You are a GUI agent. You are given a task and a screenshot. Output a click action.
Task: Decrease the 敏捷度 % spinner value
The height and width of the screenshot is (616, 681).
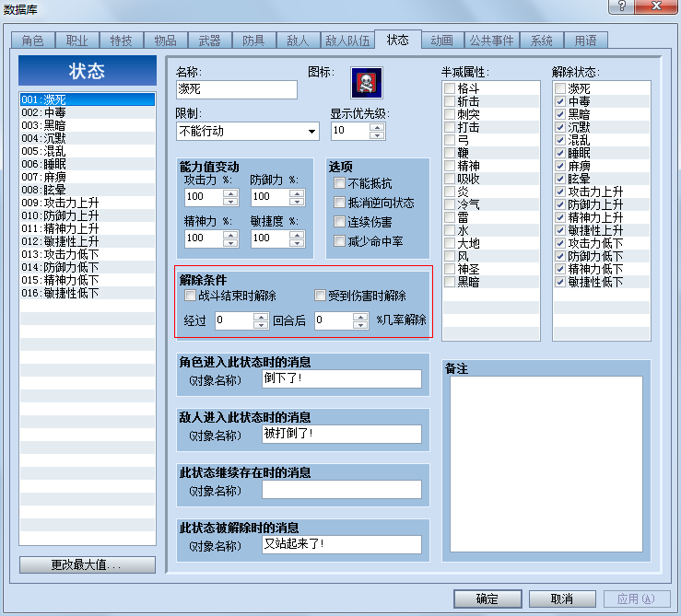pyautogui.click(x=297, y=243)
